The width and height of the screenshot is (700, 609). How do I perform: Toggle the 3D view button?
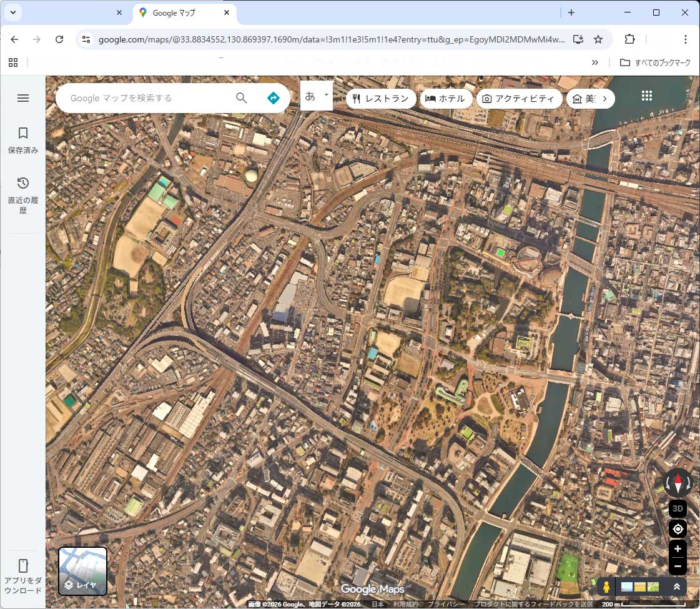click(678, 508)
